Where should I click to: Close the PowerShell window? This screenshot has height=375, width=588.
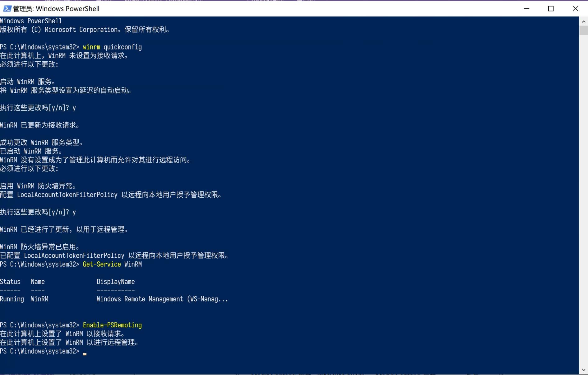[575, 9]
